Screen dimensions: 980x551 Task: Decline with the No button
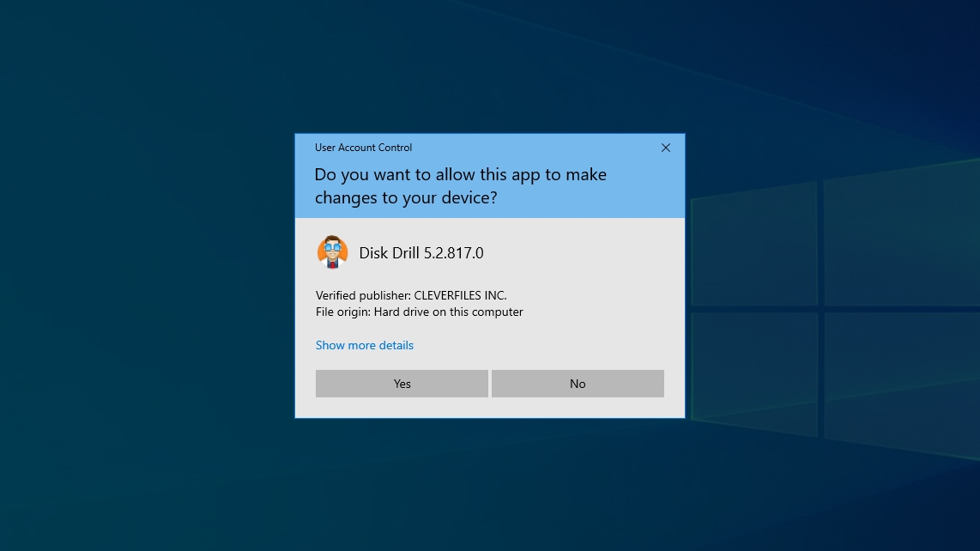click(x=578, y=384)
